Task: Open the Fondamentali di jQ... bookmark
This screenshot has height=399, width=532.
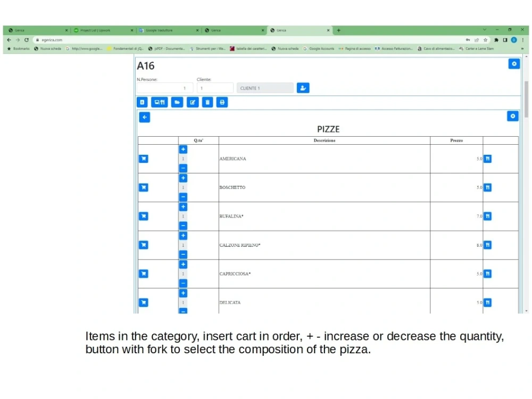Action: [x=125, y=48]
